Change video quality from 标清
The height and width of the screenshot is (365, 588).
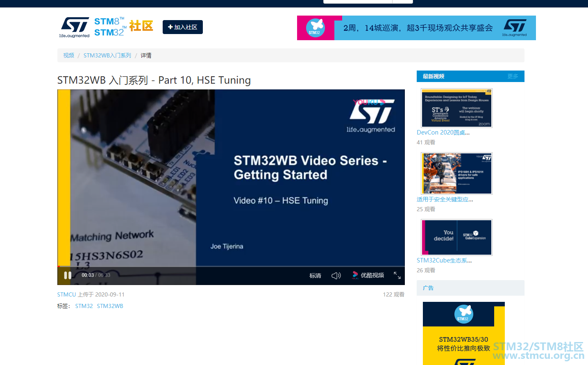315,276
